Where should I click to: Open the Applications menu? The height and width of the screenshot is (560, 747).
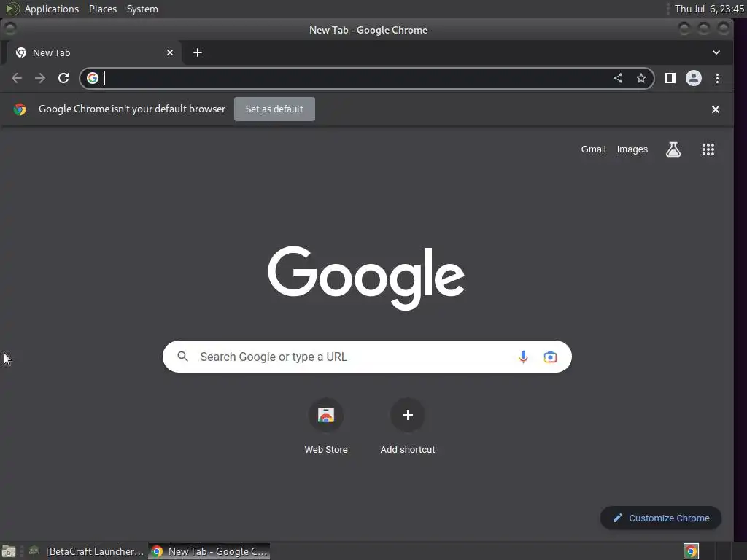point(52,9)
